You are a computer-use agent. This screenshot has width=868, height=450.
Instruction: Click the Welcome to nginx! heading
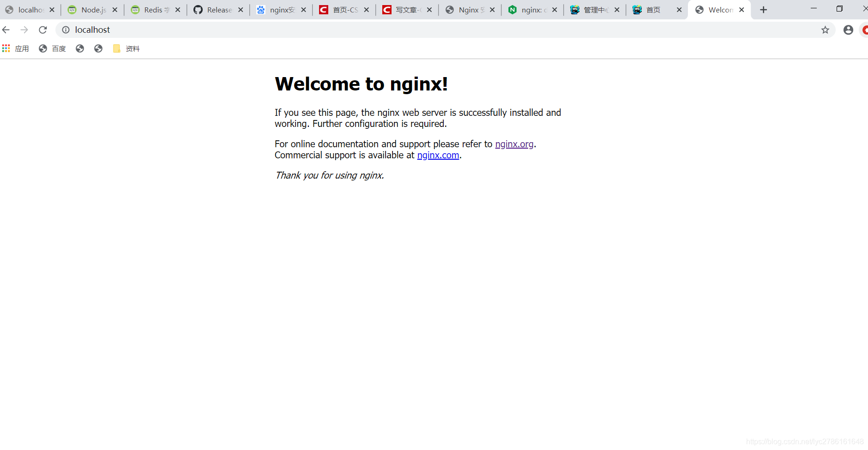click(x=361, y=84)
